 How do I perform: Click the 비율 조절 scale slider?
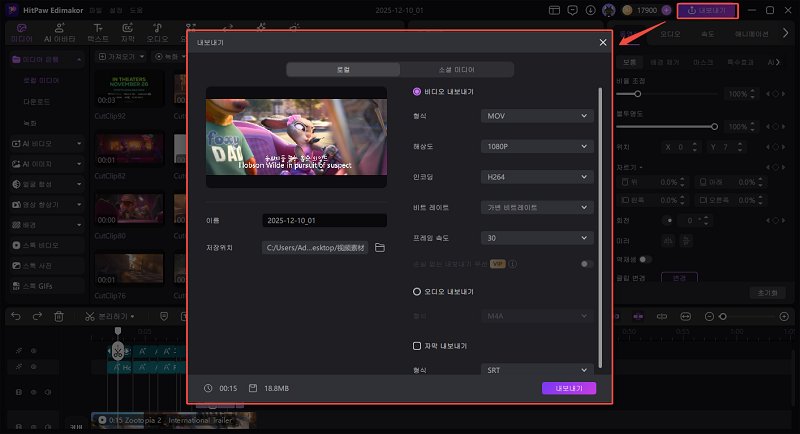pos(666,94)
